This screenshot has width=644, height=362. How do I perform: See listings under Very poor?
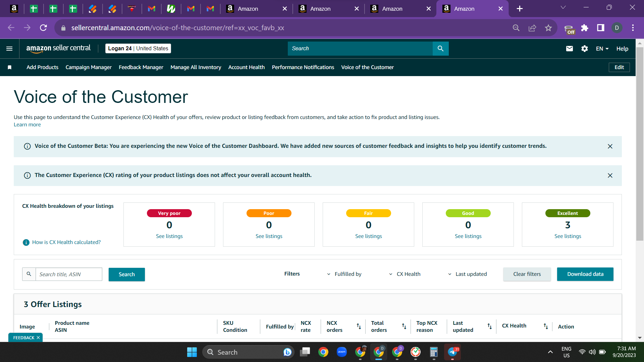[169, 236]
